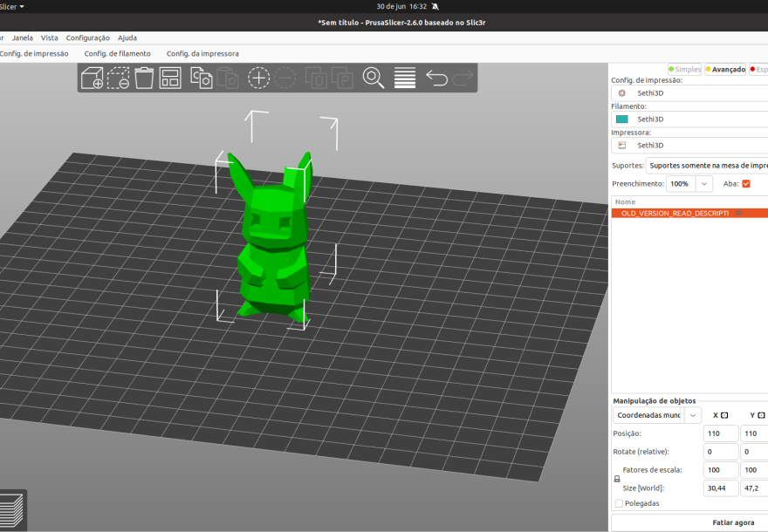Screen dimensions: 768x532
Task: Click the Preenchimento 100% input field
Action: (x=681, y=183)
